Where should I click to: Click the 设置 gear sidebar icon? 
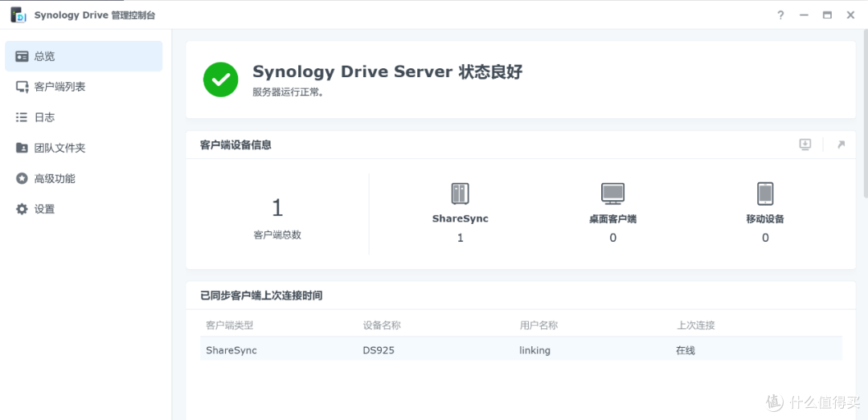pyautogui.click(x=22, y=209)
